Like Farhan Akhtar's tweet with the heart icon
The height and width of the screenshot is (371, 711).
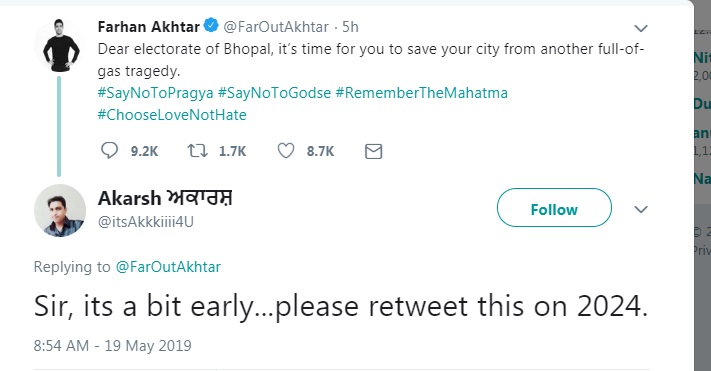[x=286, y=151]
